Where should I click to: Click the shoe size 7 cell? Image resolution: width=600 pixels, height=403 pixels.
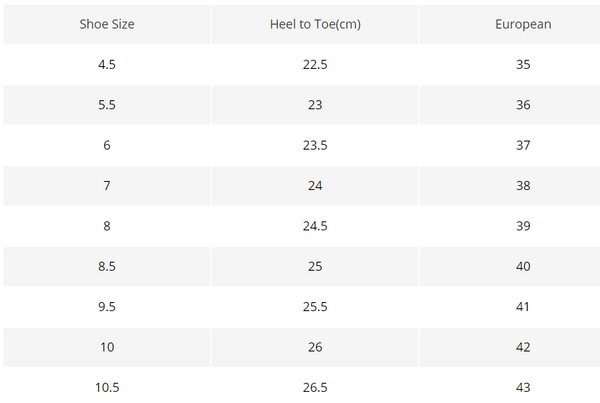tap(107, 186)
